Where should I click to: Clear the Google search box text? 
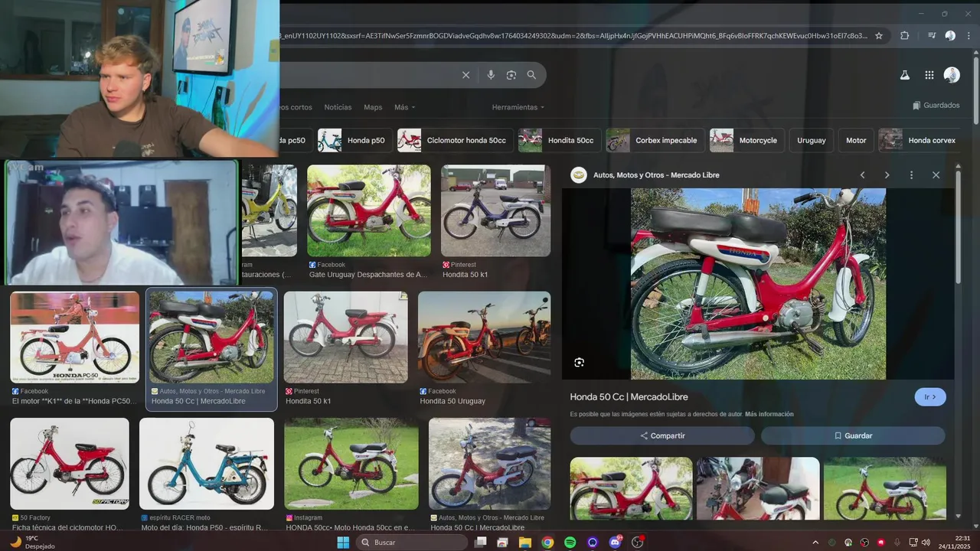465,75
